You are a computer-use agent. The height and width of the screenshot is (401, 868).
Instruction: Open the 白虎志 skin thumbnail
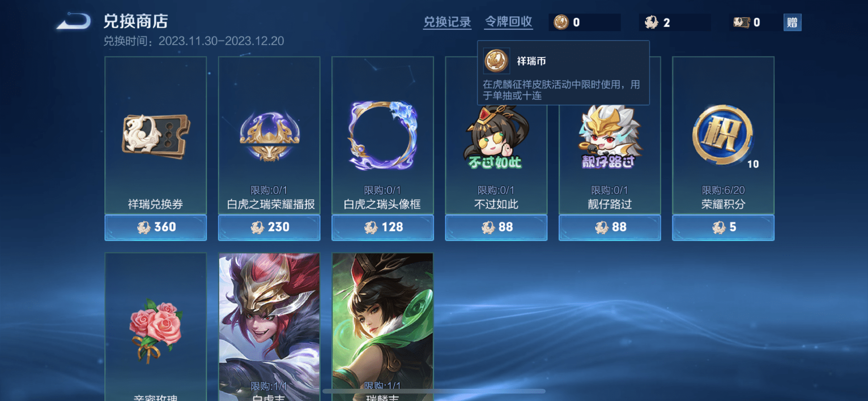pyautogui.click(x=269, y=327)
